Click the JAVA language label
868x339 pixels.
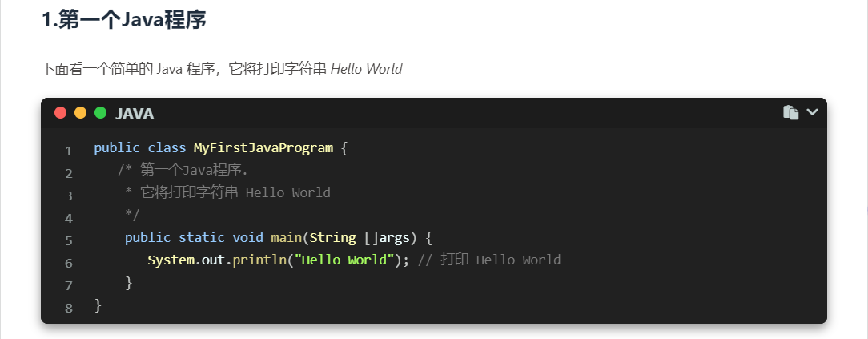(135, 114)
